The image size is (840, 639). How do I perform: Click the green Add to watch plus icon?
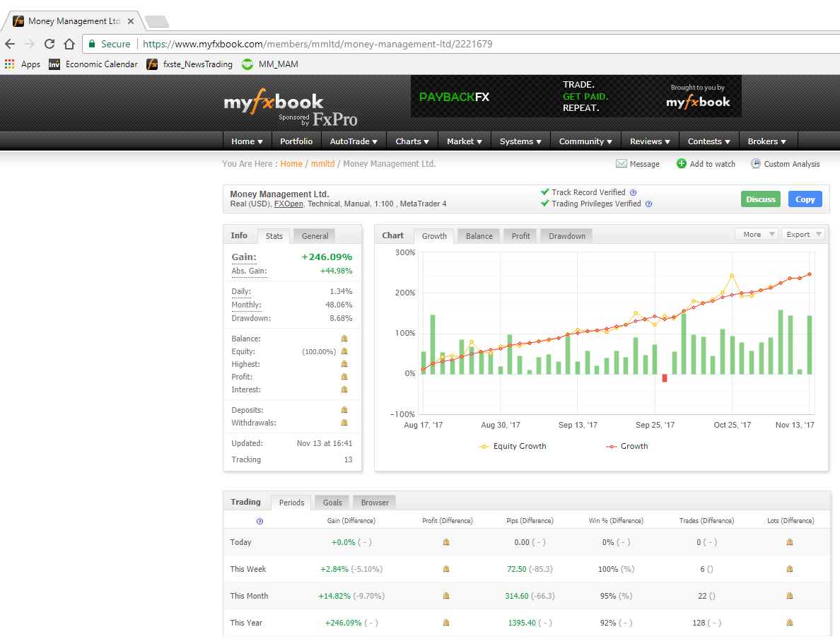682,164
